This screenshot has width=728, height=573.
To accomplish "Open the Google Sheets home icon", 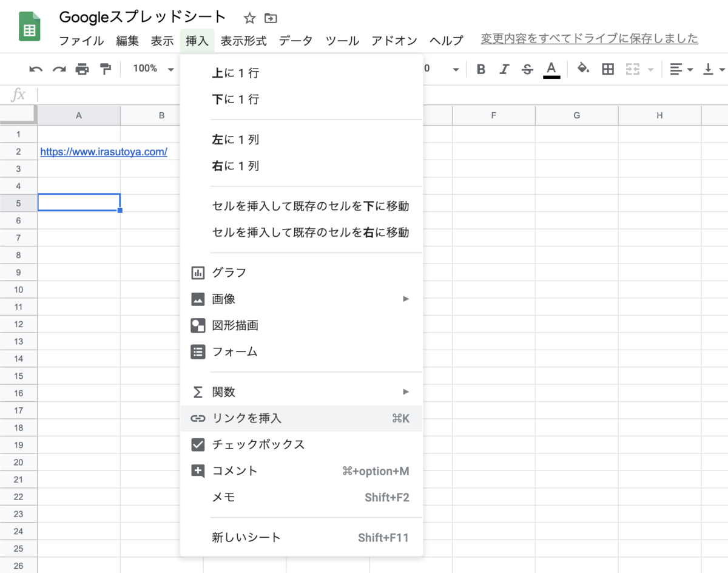I will 30,26.
